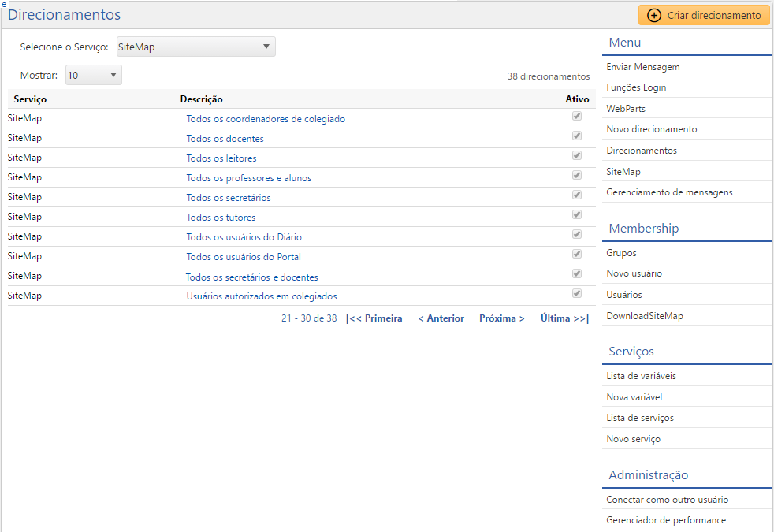Viewport: 774px width, 532px height.
Task: Open Conectar como outro usuário
Action: tap(667, 500)
